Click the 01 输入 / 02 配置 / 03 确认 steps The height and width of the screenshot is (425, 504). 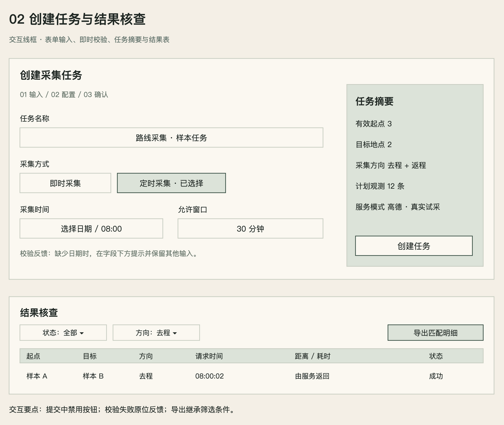point(64,94)
